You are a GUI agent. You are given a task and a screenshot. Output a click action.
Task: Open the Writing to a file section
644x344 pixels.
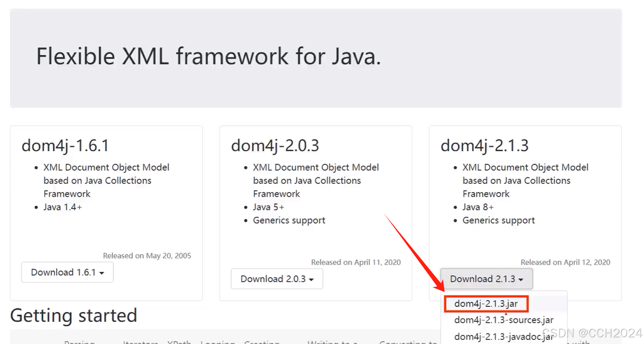[x=333, y=342]
